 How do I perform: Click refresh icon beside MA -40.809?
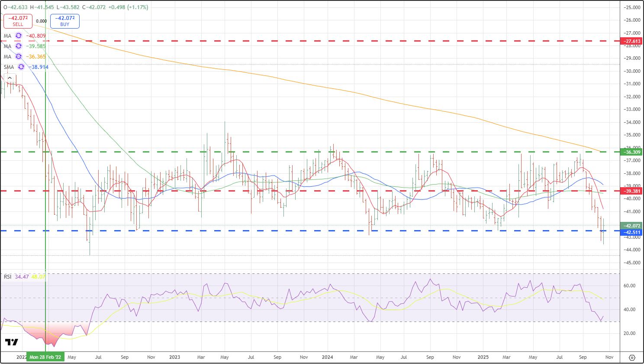(19, 36)
